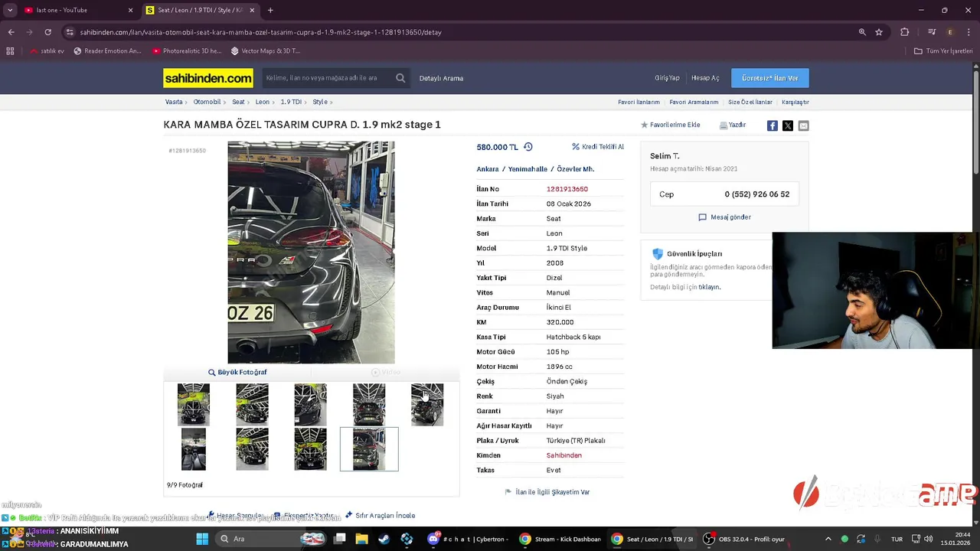Click Giriş Yap login link
The height and width of the screenshot is (551, 980).
click(667, 78)
